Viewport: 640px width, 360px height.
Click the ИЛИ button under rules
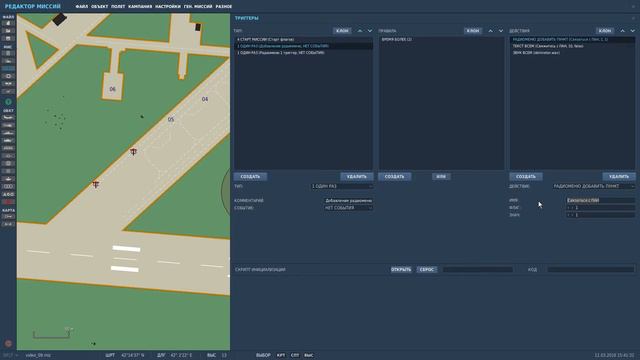pos(441,177)
